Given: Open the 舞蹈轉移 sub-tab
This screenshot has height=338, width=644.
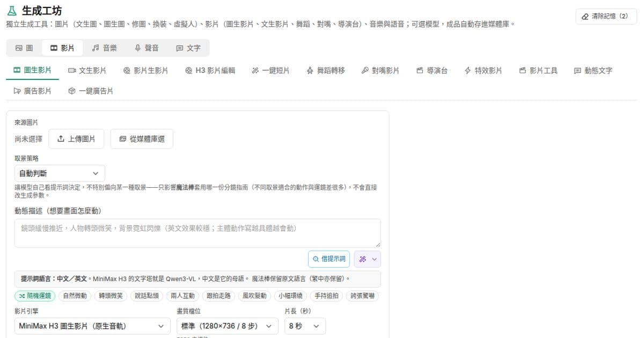Looking at the screenshot, I should tap(326, 70).
